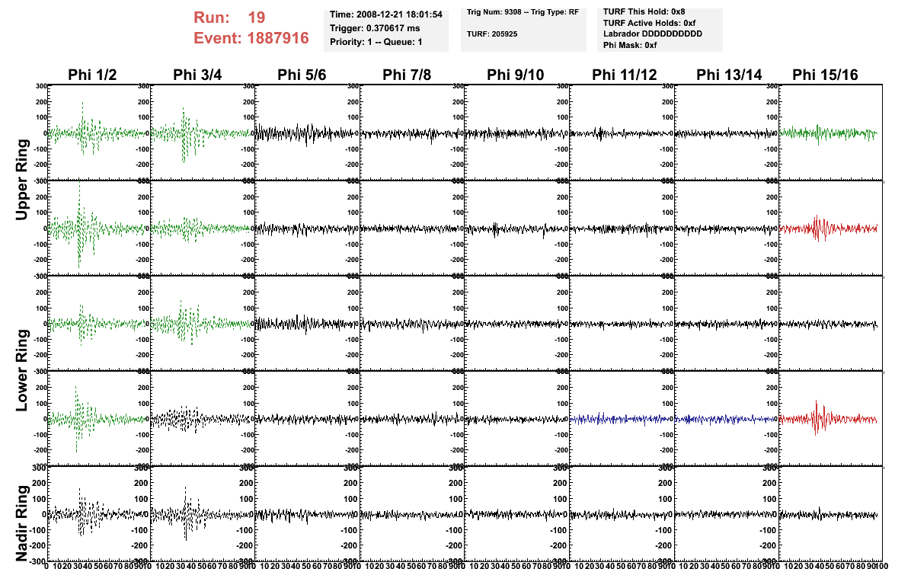
Task: Click the "Phi 3/4" column header
Action: click(x=197, y=75)
